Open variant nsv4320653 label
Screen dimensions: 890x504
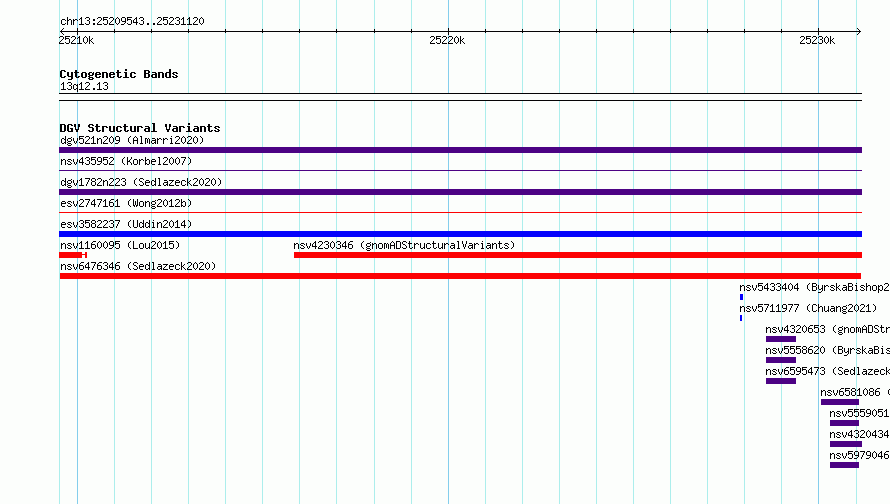tap(827, 329)
